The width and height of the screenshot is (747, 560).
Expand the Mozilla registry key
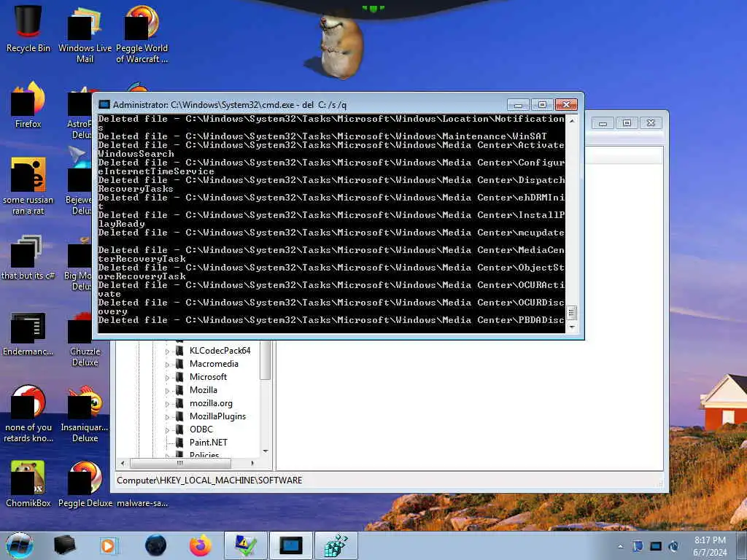coord(167,391)
